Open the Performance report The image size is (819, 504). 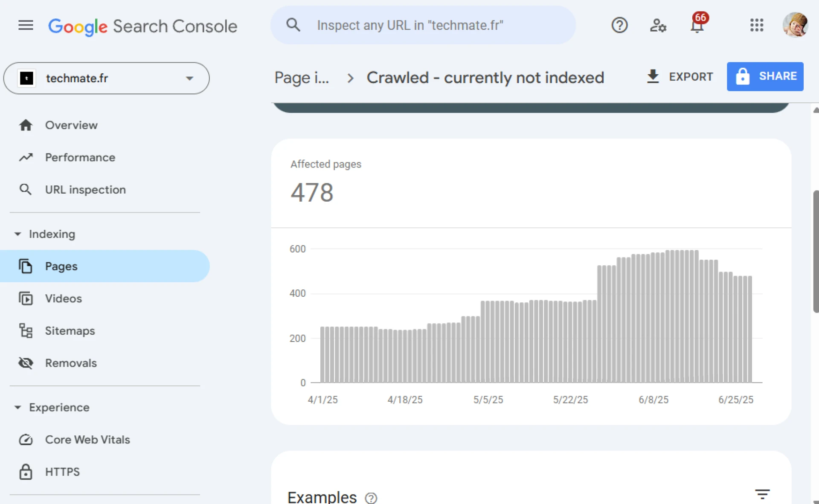[80, 157]
